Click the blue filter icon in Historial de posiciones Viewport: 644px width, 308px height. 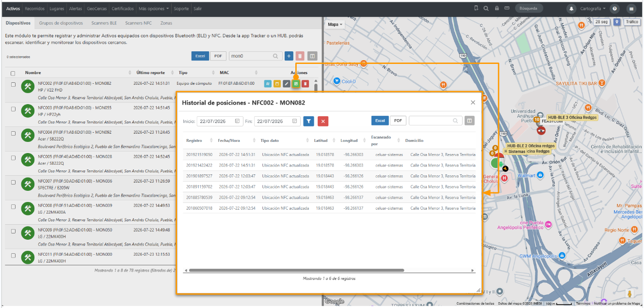click(308, 121)
